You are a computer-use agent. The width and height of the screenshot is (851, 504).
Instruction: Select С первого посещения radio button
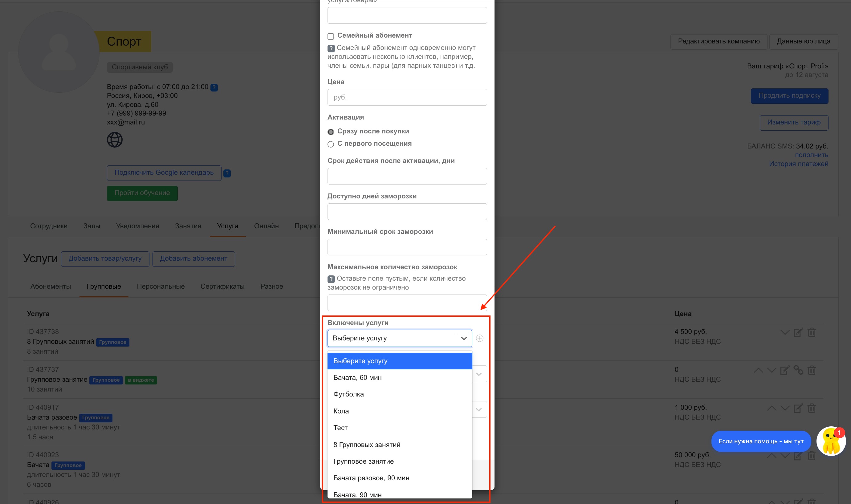pos(331,144)
